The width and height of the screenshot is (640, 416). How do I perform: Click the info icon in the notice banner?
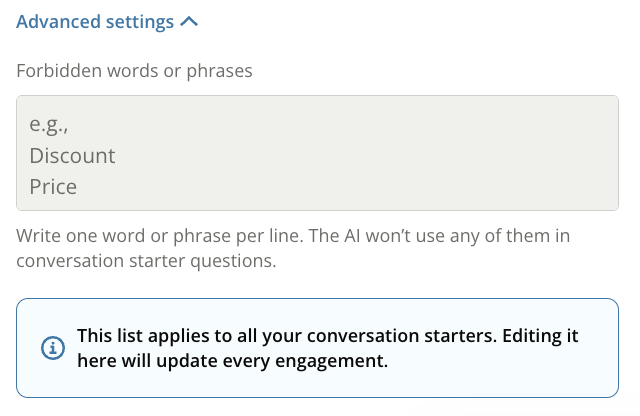coord(52,348)
